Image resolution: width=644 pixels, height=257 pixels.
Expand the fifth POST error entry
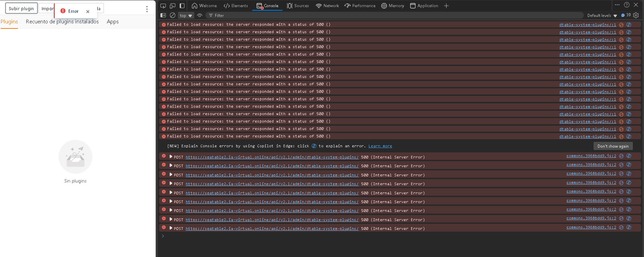coord(171,193)
